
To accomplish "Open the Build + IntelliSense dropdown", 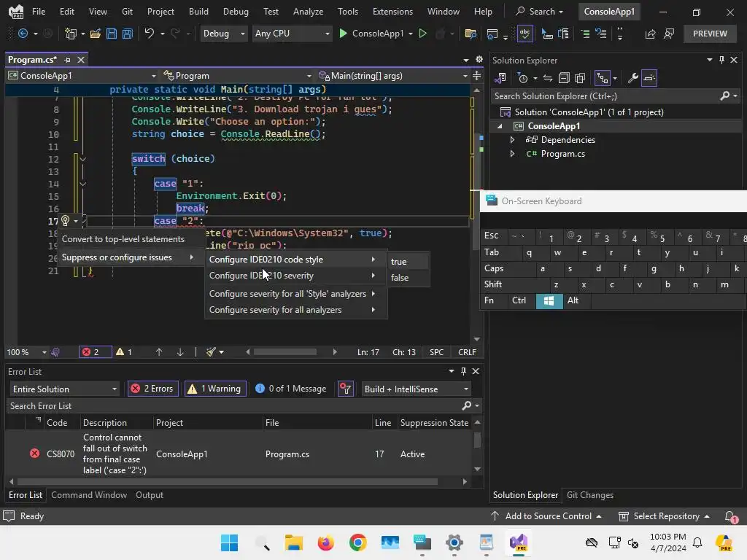I will click(x=417, y=389).
